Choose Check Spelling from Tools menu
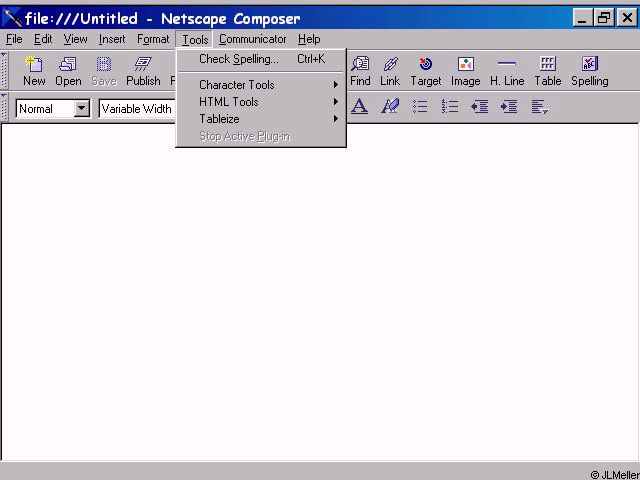This screenshot has width=640, height=480. tap(261, 60)
